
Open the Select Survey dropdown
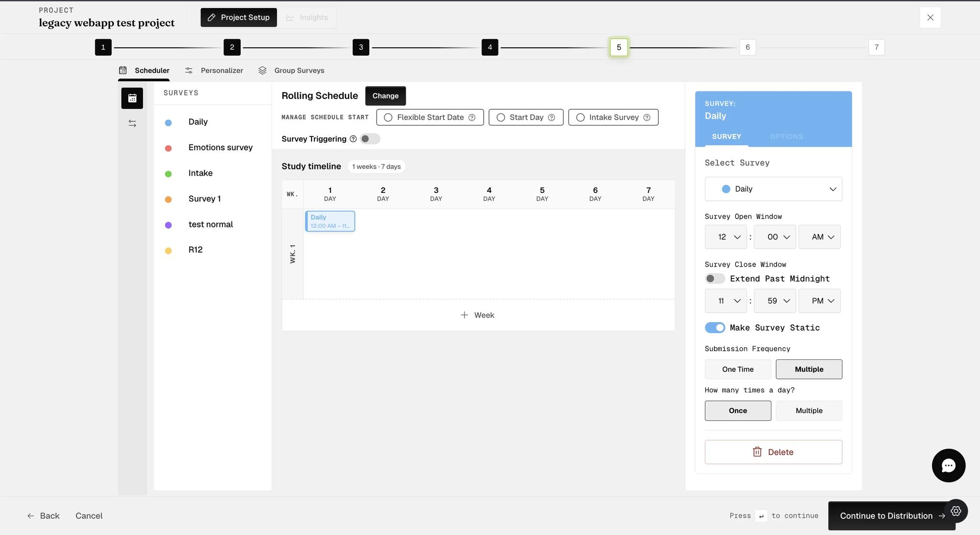point(773,189)
